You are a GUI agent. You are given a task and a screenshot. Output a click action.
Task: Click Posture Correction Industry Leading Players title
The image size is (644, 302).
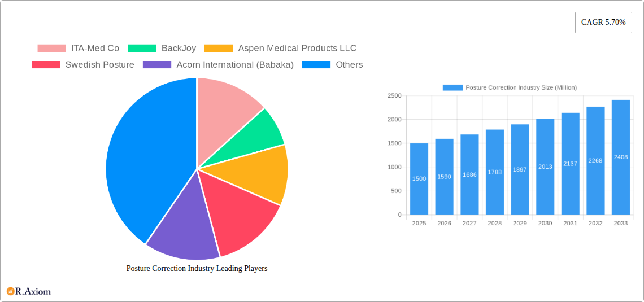197,269
